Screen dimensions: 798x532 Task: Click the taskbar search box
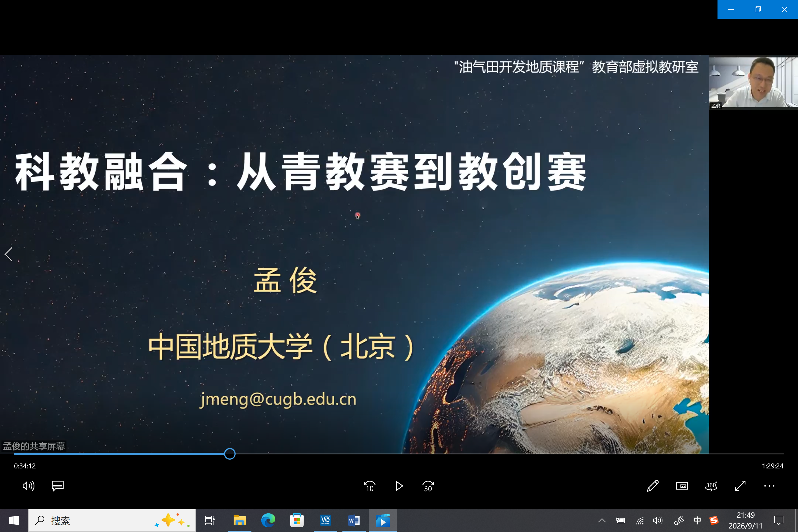(112, 520)
